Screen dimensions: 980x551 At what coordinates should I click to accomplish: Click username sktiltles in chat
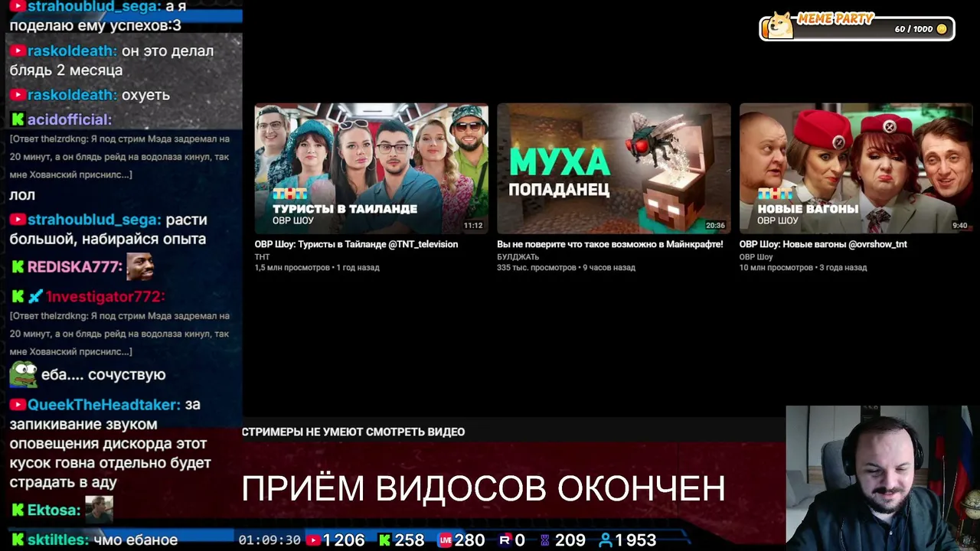click(x=58, y=540)
